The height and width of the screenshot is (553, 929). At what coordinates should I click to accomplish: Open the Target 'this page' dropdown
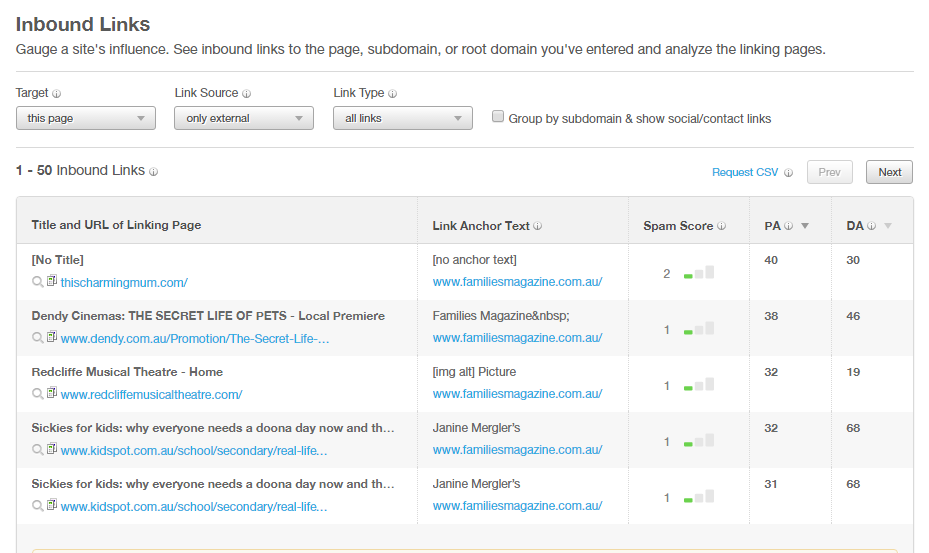pos(86,118)
